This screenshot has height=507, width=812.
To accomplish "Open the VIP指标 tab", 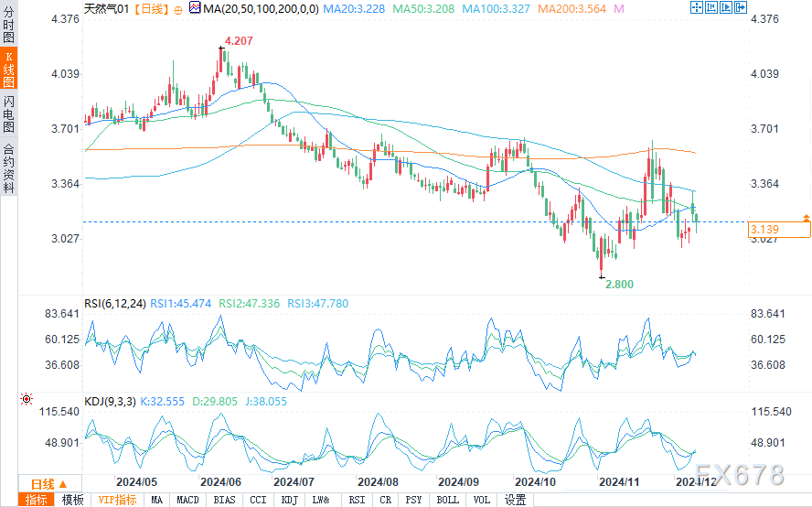I will (x=117, y=500).
